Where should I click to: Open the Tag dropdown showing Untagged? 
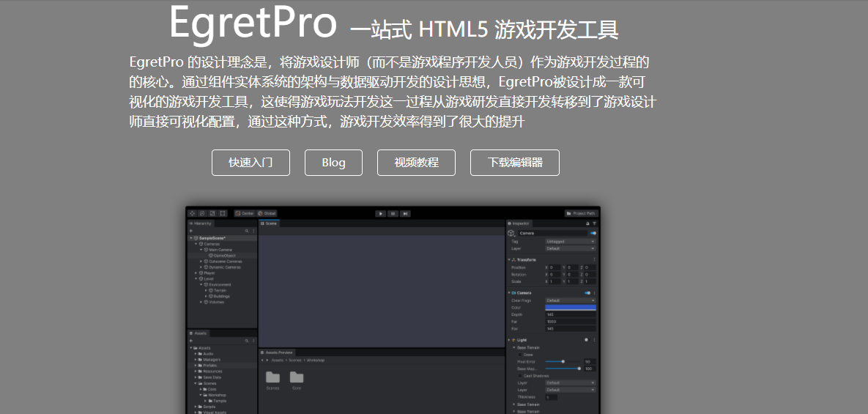[571, 241]
